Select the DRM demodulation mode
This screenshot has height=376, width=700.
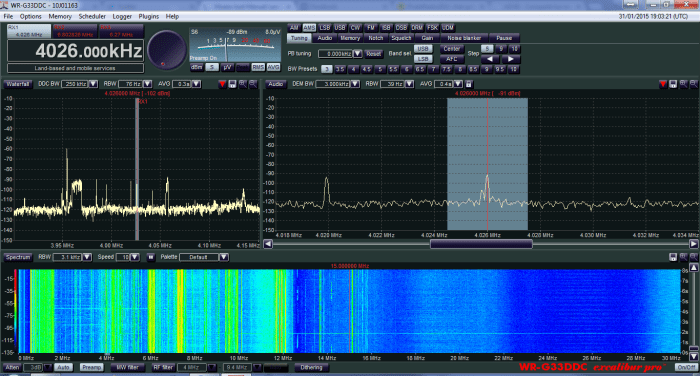(x=417, y=28)
